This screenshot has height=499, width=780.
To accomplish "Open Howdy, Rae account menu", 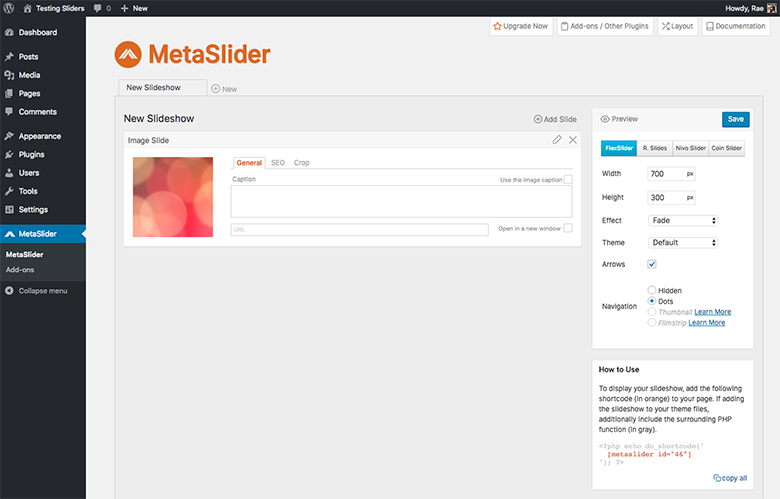I will 744,8.
